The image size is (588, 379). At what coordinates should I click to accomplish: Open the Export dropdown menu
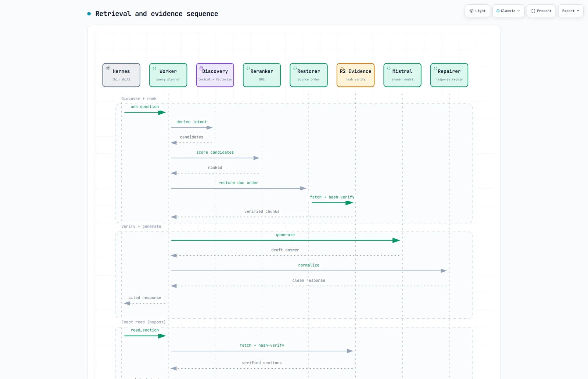point(571,11)
